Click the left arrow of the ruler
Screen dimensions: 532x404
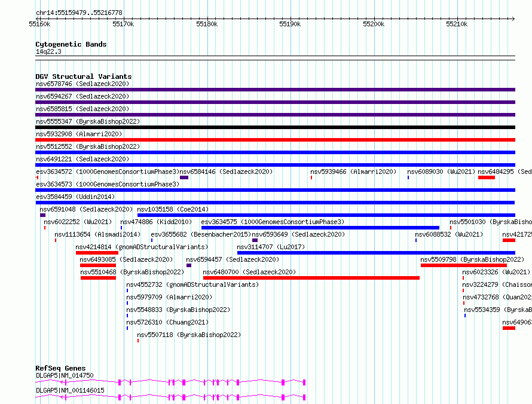37,19
